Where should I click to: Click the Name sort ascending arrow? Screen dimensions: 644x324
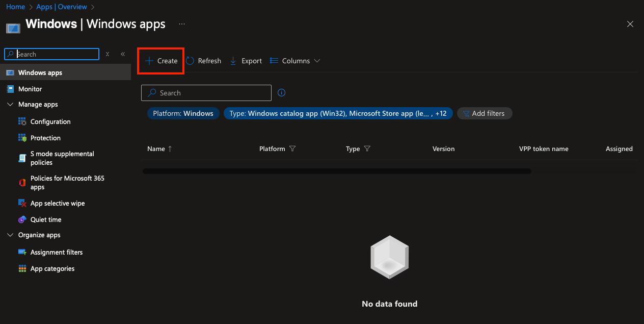pos(170,149)
